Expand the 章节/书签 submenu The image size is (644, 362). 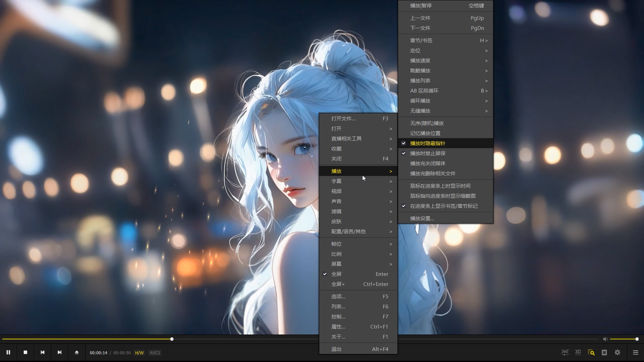coord(445,40)
